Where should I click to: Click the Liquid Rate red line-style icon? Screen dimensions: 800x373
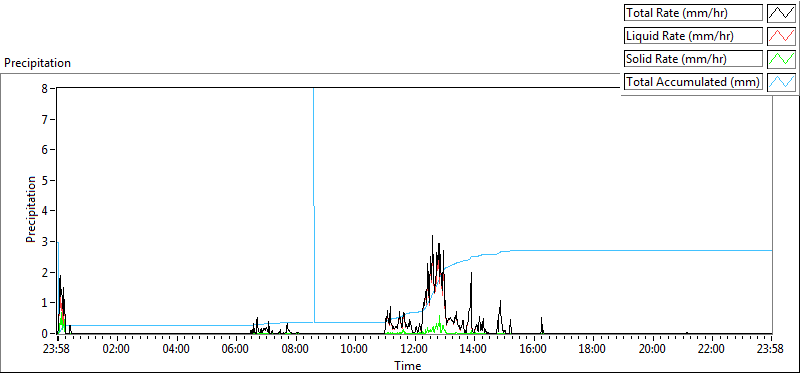781,36
